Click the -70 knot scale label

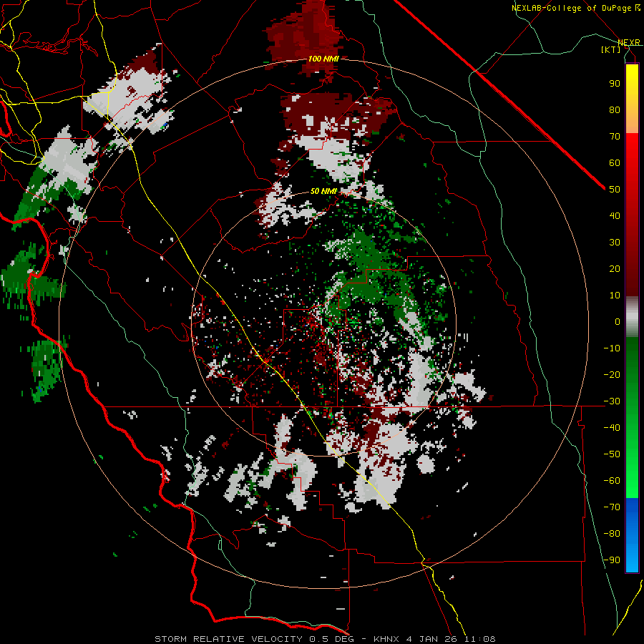(x=612, y=507)
